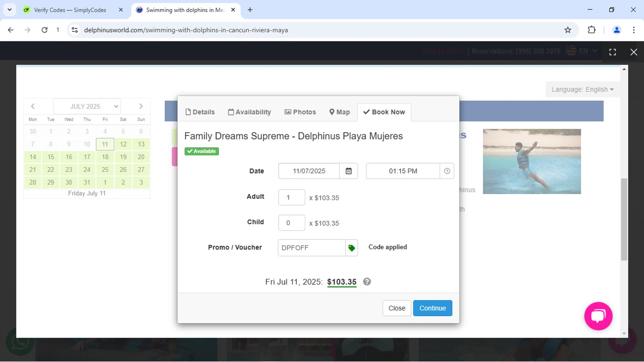Viewport: 644px width, 362px height.
Task: Focus the 01:15 PM time field
Action: [x=403, y=171]
